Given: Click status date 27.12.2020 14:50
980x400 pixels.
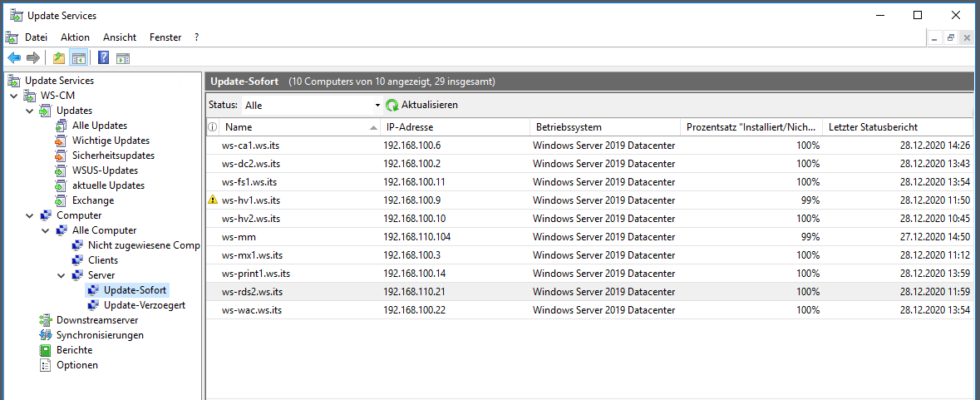Looking at the screenshot, I should 935,237.
